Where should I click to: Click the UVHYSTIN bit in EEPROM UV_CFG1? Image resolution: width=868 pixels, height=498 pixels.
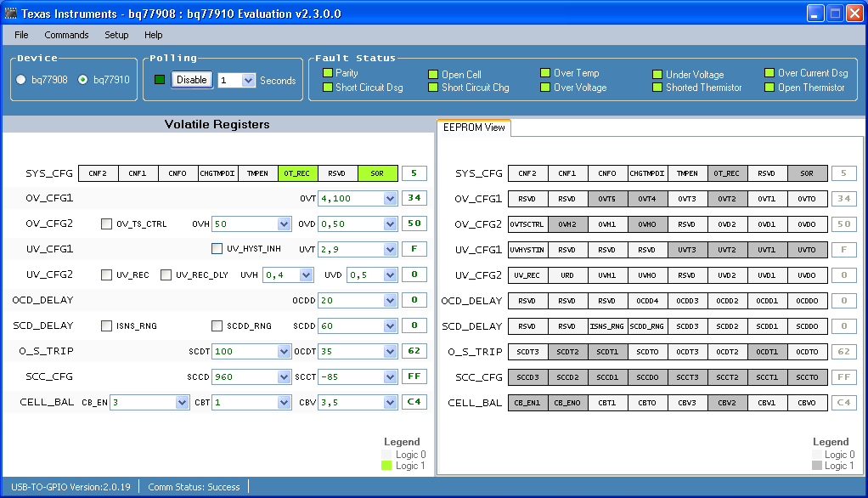(x=527, y=250)
